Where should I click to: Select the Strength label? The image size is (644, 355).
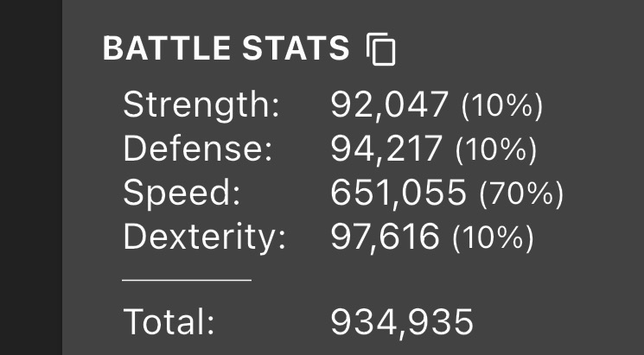(201, 106)
